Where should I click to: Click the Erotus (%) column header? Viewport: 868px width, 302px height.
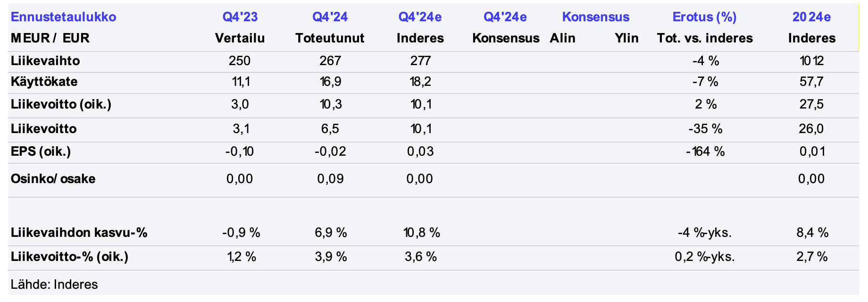coord(704,17)
